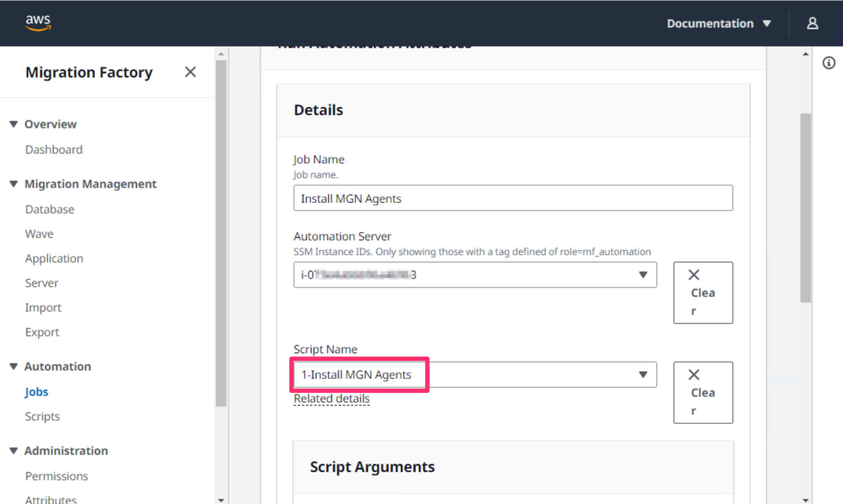The height and width of the screenshot is (504, 843).
Task: Open the Script Name dropdown
Action: [643, 374]
